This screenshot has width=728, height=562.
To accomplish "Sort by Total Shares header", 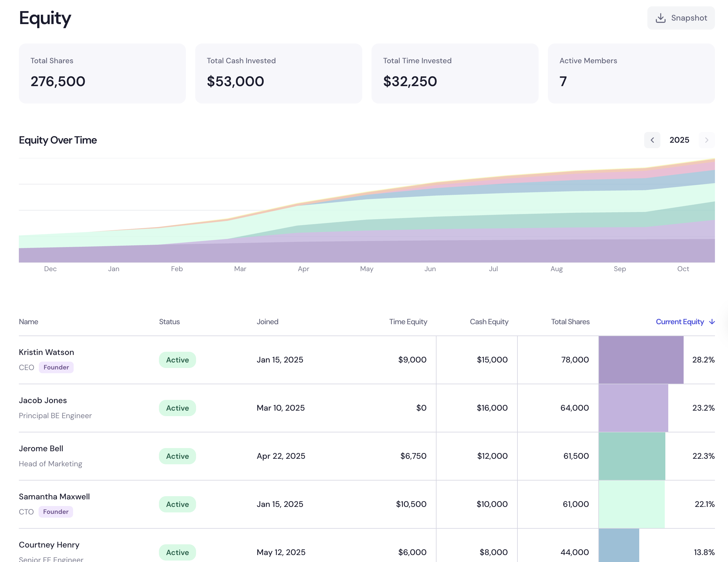I will 570,322.
